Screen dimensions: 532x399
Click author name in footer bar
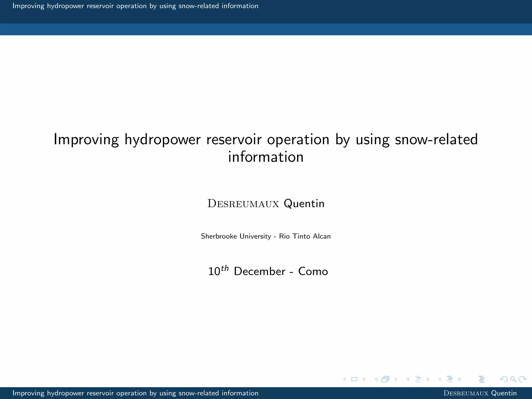tap(480, 393)
